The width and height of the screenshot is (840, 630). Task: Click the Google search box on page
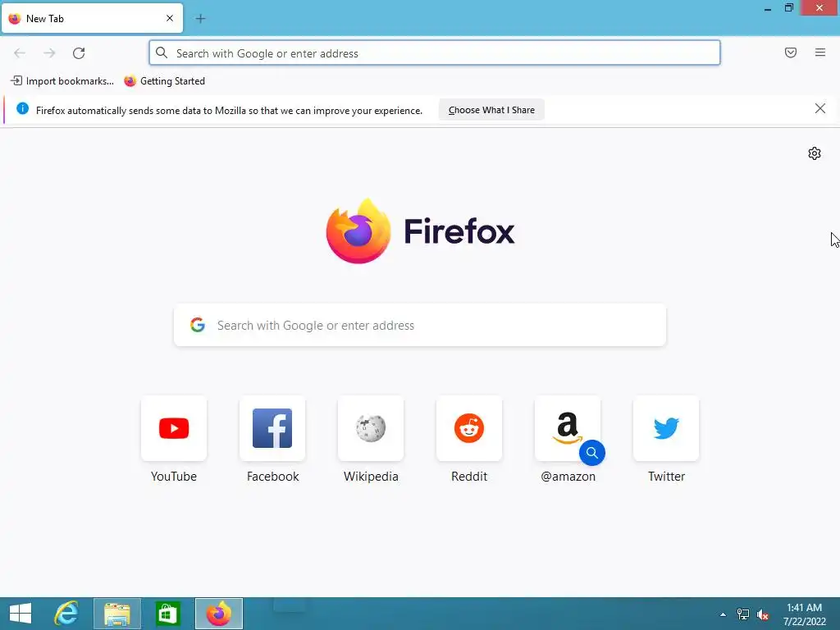(x=420, y=325)
